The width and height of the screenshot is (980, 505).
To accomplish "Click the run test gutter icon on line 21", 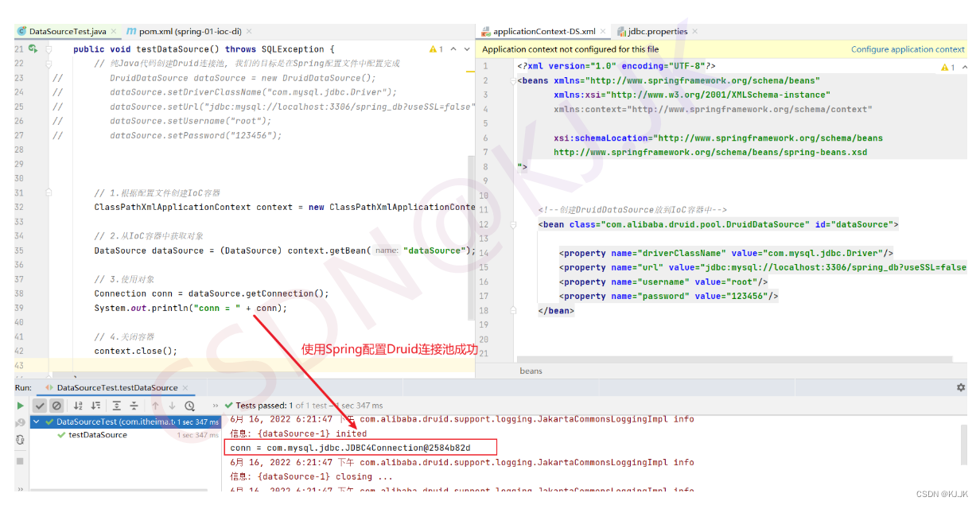I will point(33,49).
